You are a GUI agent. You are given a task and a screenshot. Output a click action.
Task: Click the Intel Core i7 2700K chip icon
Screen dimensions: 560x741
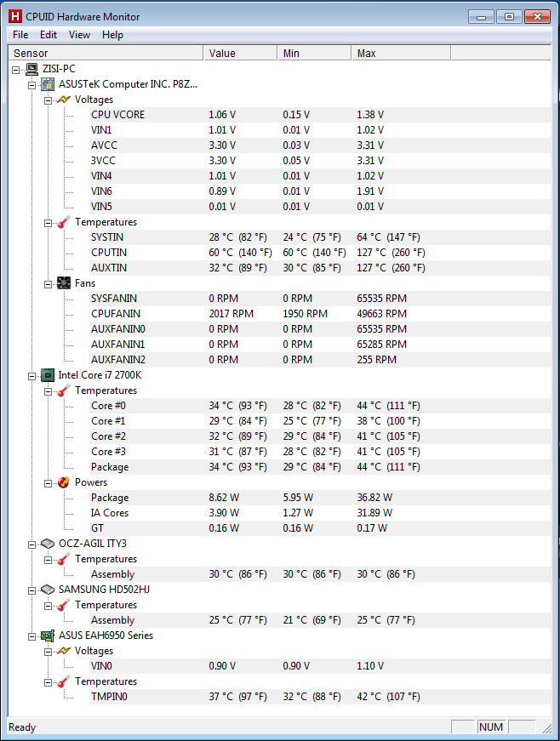click(x=48, y=375)
